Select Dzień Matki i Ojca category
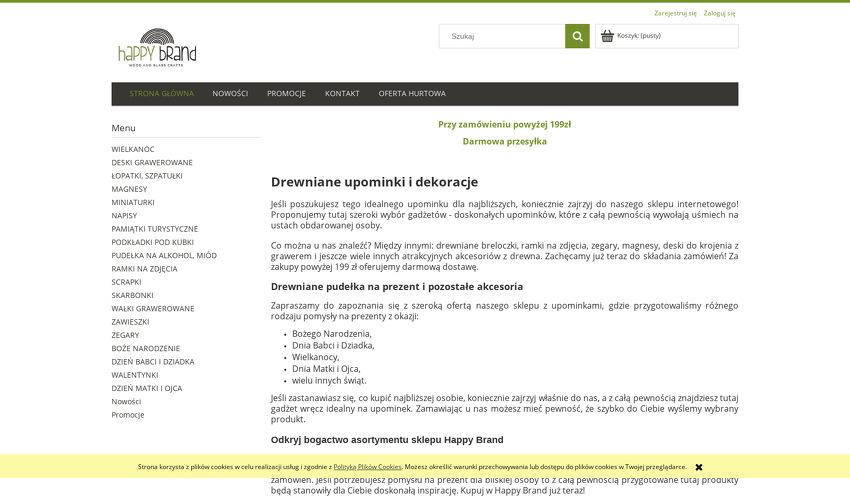The width and height of the screenshot is (850, 500). pos(147,388)
